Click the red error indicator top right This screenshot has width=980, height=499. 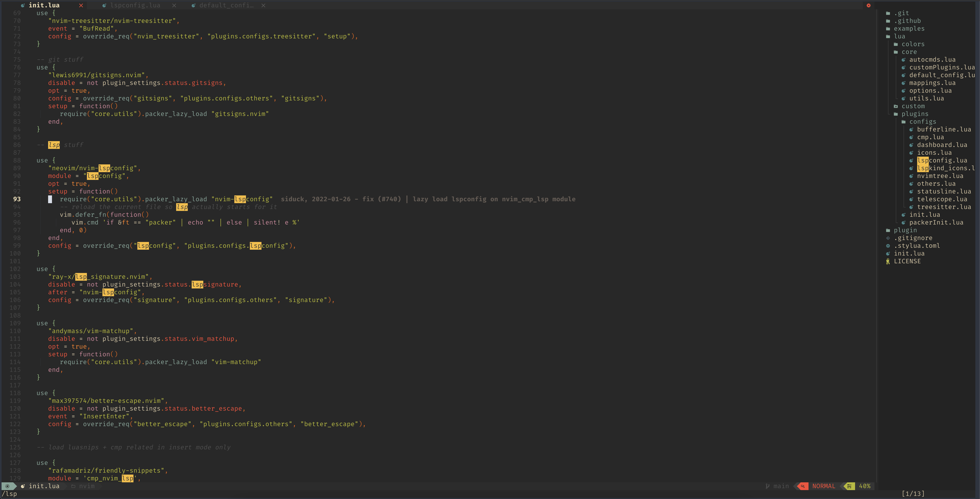pos(868,5)
